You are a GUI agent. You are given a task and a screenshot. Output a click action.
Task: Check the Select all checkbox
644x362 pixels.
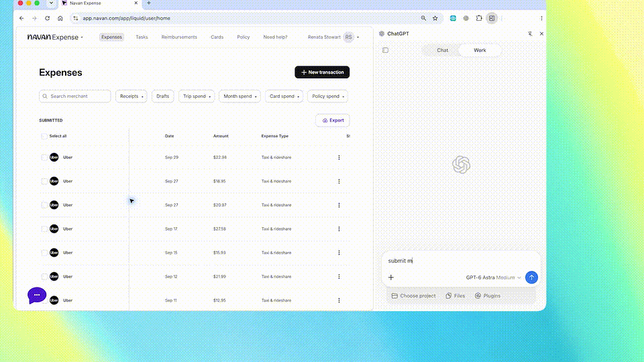pyautogui.click(x=44, y=136)
